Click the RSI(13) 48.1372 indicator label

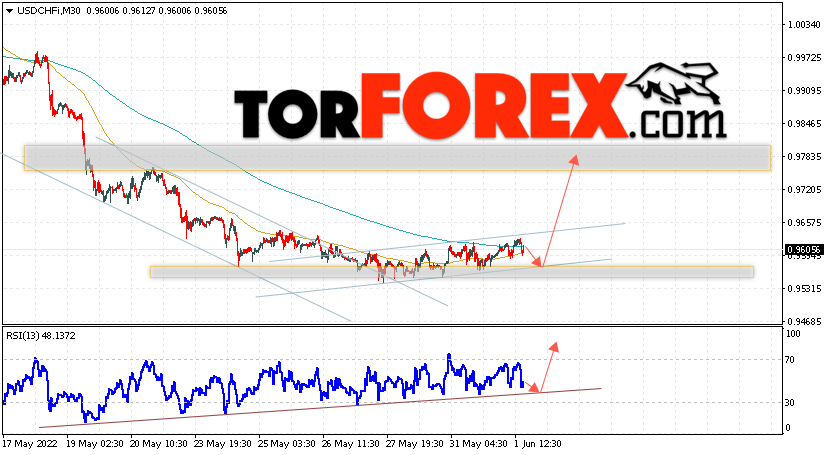[41, 336]
